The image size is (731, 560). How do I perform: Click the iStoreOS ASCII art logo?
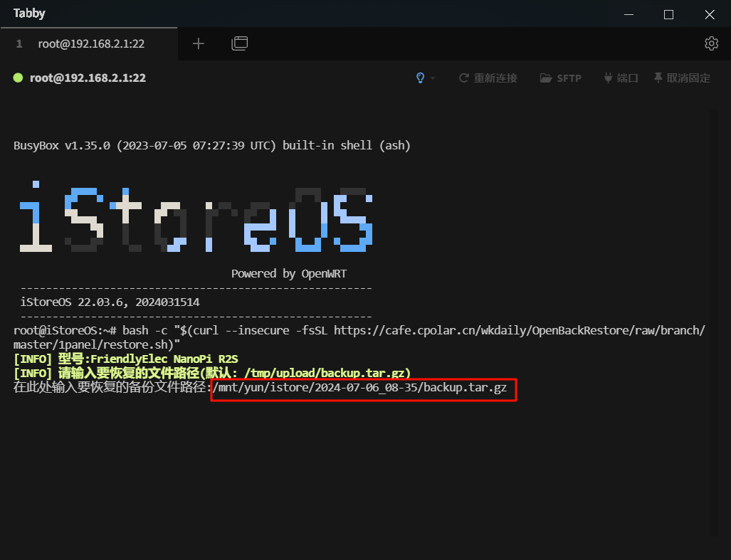(196, 216)
